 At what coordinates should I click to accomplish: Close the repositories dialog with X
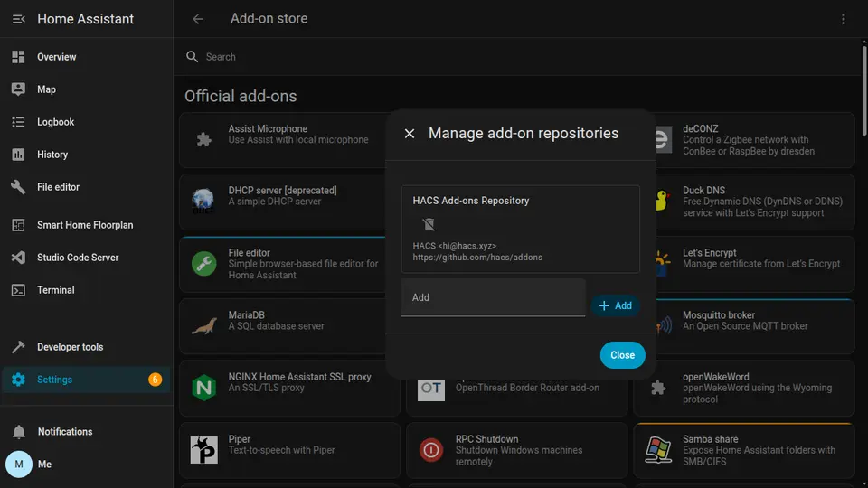tap(410, 134)
